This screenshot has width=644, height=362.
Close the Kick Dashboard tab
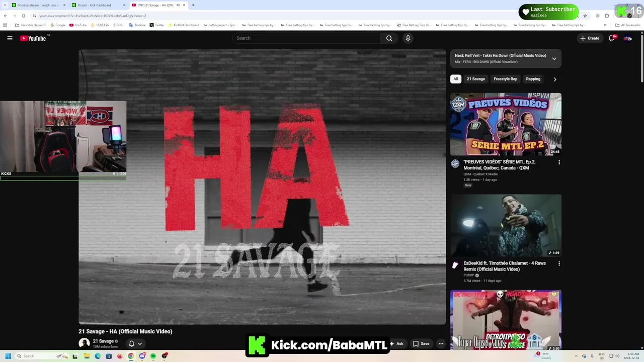tap(124, 5)
